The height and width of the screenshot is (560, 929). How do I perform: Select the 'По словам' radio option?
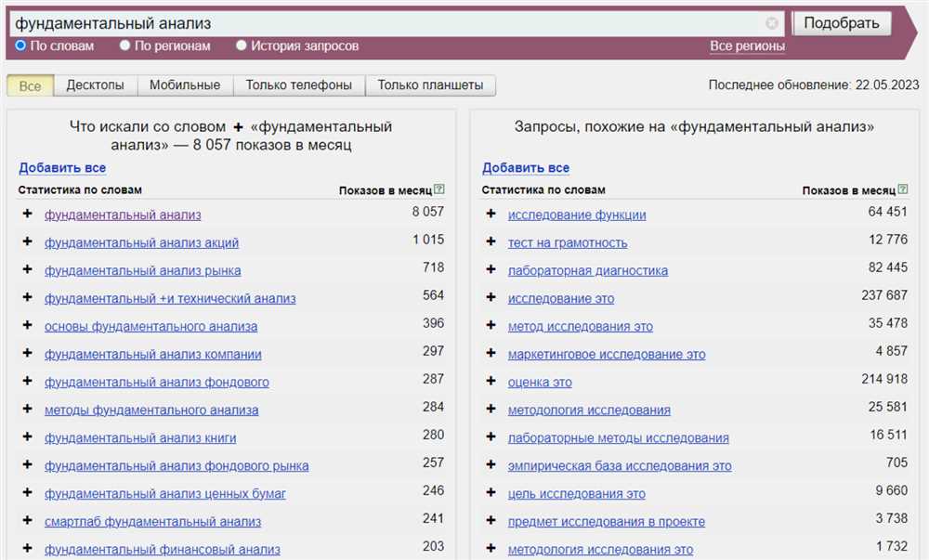(x=20, y=46)
